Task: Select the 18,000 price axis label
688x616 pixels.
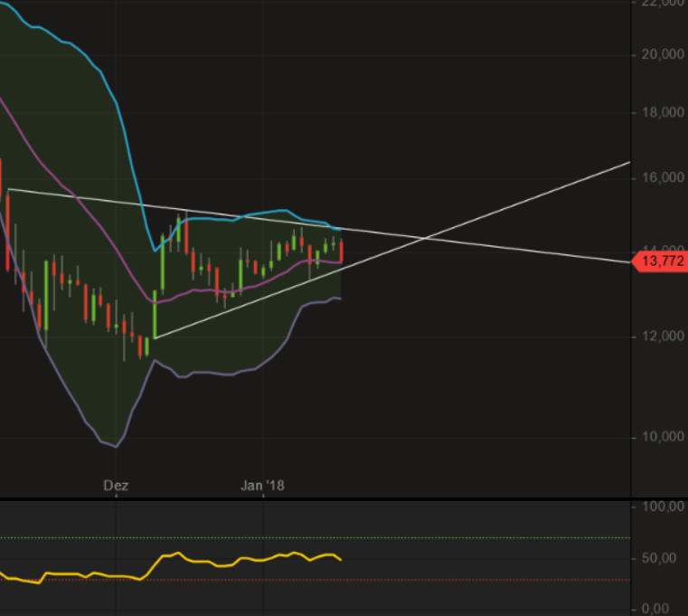Action: click(663, 113)
